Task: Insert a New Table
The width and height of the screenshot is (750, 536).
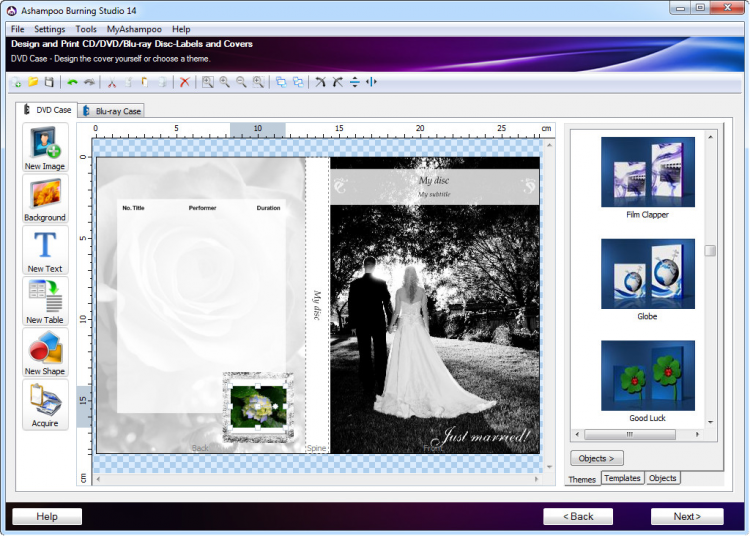Action: point(45,301)
